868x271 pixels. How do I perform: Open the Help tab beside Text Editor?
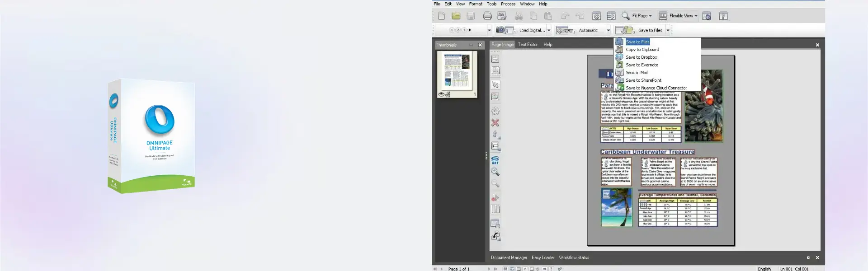click(548, 44)
